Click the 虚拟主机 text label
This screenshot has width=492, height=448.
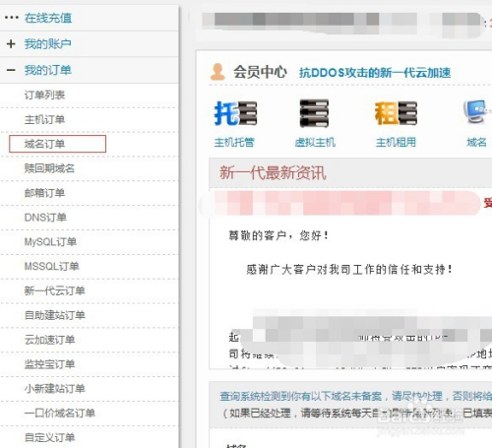click(x=315, y=143)
